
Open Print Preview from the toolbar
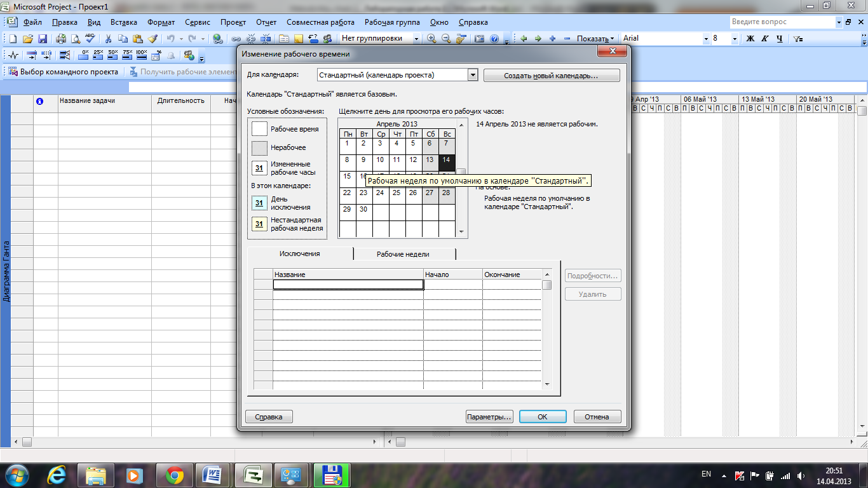tap(75, 39)
